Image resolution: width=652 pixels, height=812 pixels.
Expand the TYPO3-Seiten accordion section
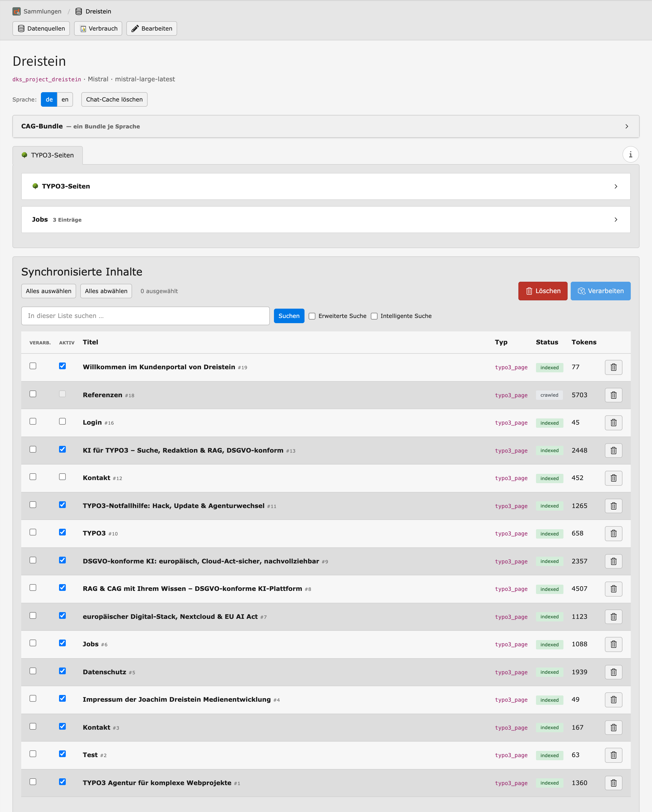click(326, 186)
